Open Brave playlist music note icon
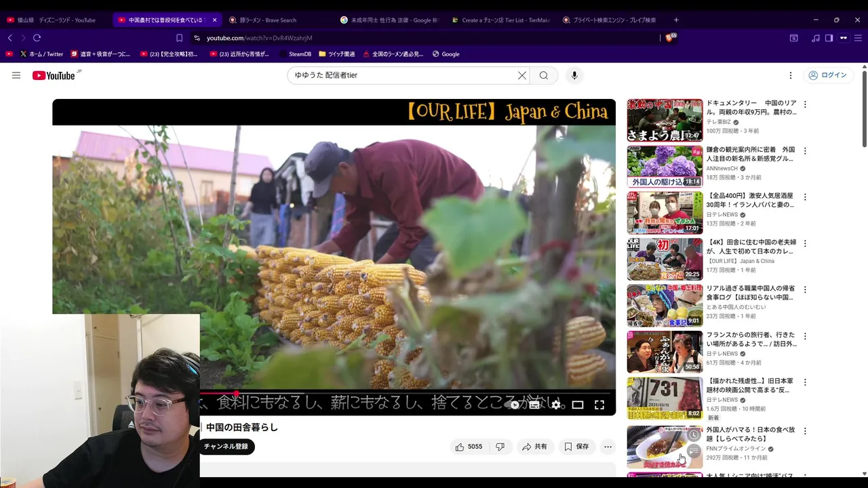This screenshot has height=488, width=868. click(816, 38)
